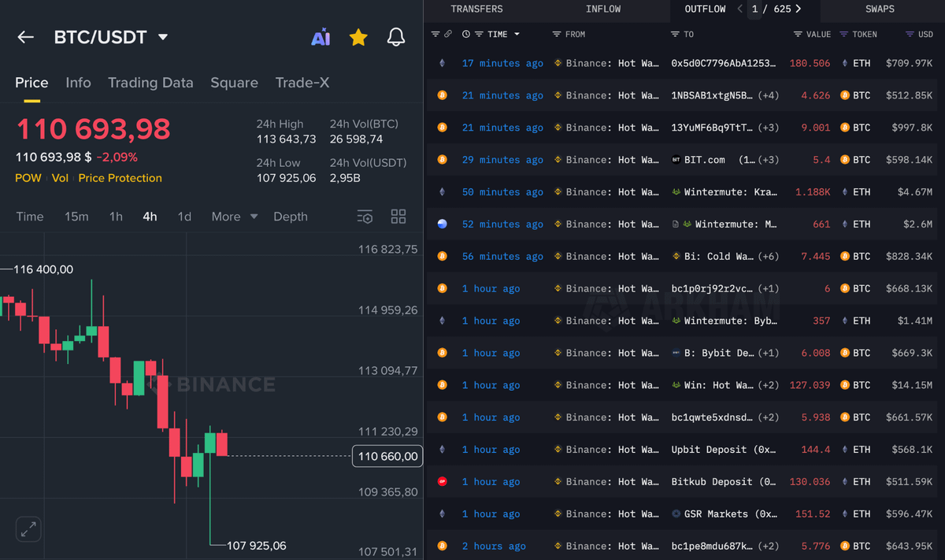Click the red chain icon on the Bitkub Deposit row

click(442, 482)
